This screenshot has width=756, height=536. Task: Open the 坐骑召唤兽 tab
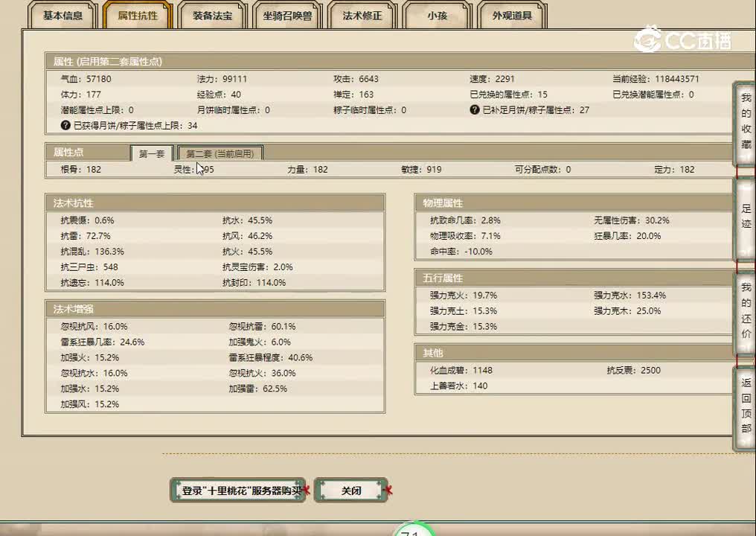click(x=287, y=16)
